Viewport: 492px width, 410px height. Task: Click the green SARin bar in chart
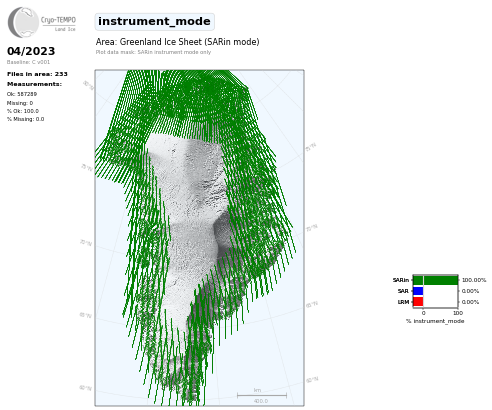click(x=435, y=280)
